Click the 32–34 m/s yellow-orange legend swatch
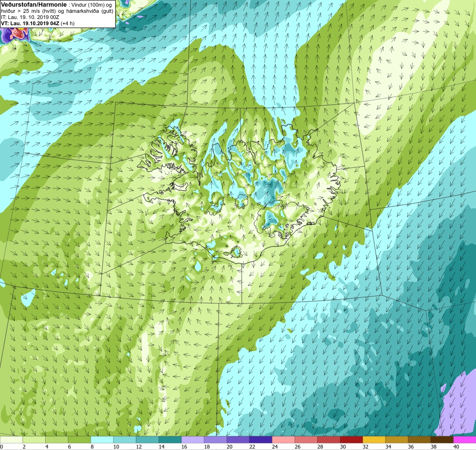The height and width of the screenshot is (450, 476). [374, 440]
